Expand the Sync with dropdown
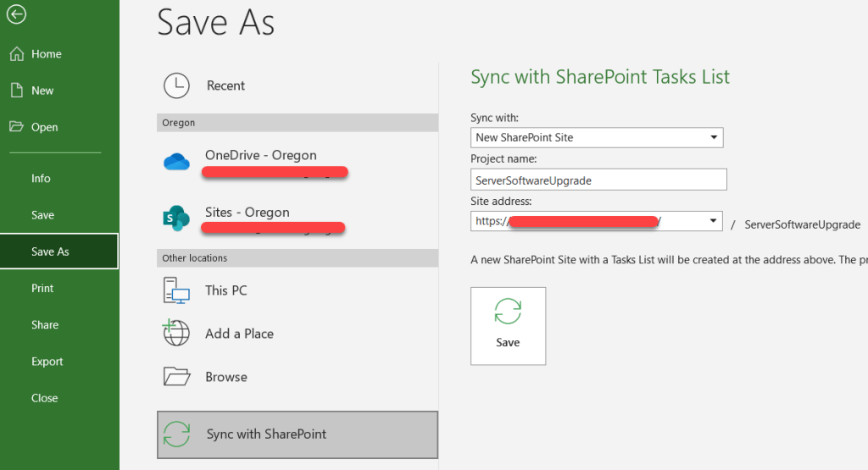 pos(714,137)
